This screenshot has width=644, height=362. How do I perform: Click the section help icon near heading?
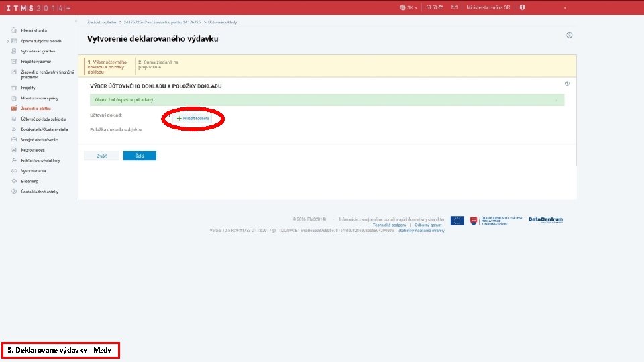[x=567, y=84]
